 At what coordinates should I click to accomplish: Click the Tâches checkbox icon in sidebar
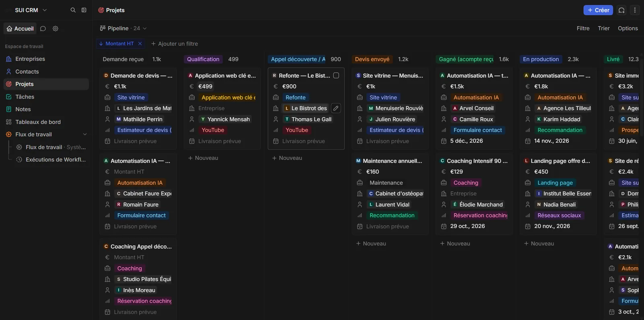pyautogui.click(x=9, y=97)
